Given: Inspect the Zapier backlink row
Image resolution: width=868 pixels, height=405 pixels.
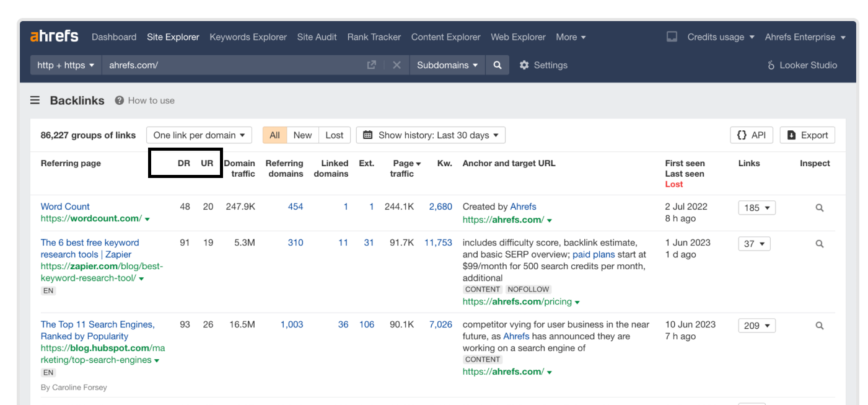Looking at the screenshot, I should [x=820, y=244].
